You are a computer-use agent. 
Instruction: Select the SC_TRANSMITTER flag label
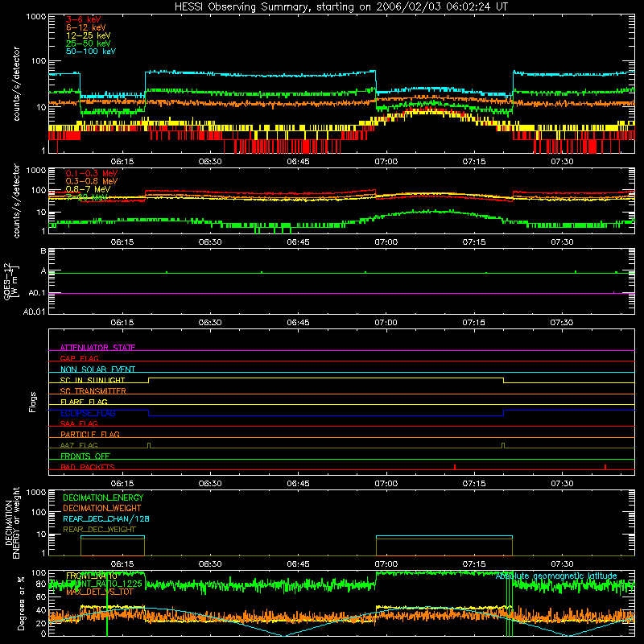point(93,391)
